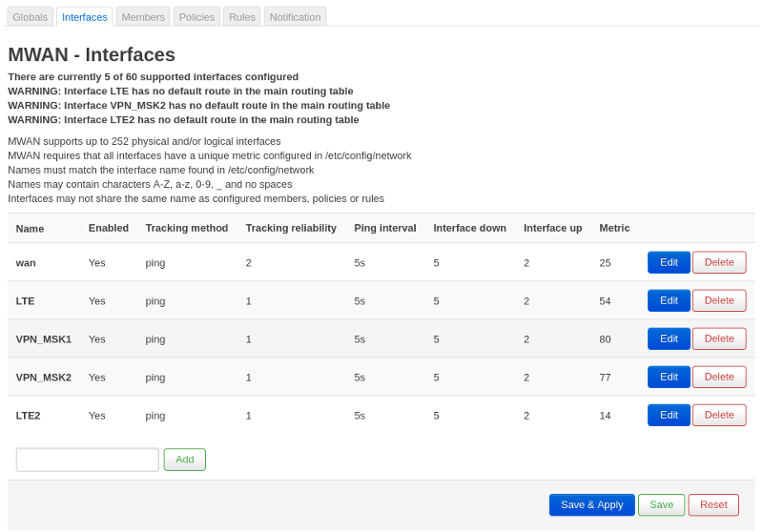Viewport: 763px width, 532px height.
Task: Delete the wan interface
Action: click(x=719, y=262)
